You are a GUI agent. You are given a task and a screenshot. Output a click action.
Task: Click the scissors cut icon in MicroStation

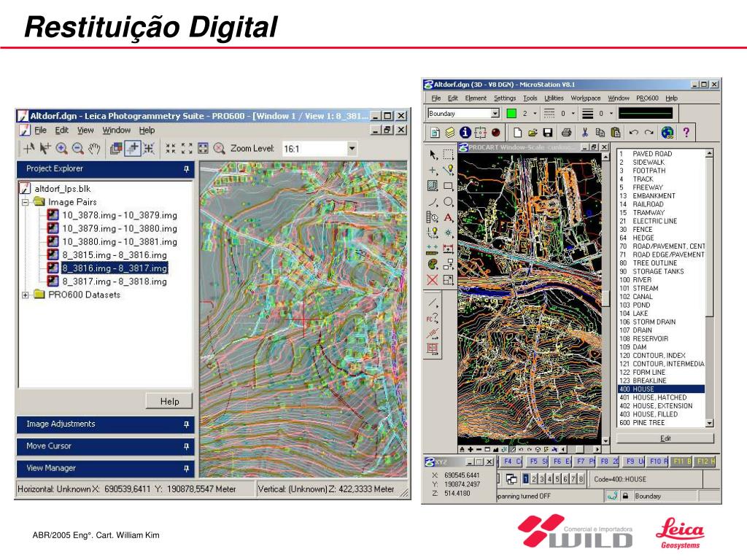pyautogui.click(x=585, y=133)
